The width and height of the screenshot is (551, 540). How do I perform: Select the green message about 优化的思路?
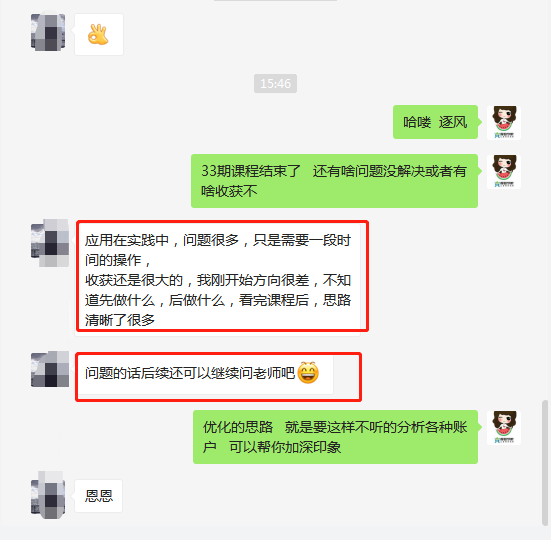click(x=335, y=437)
